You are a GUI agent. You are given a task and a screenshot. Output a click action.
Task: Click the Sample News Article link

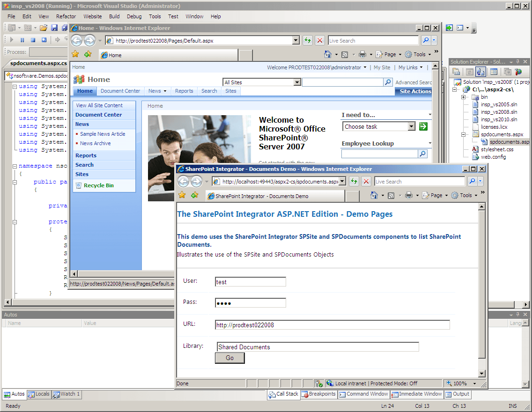point(103,134)
